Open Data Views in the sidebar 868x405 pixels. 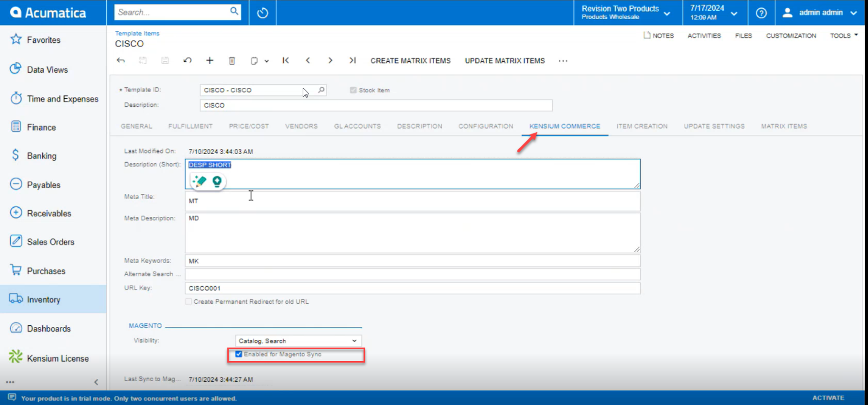tap(47, 69)
